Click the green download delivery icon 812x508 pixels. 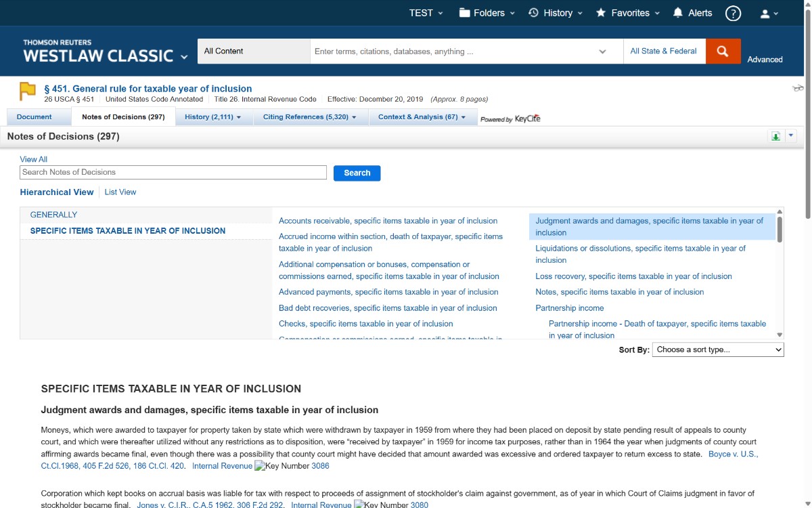pos(775,137)
